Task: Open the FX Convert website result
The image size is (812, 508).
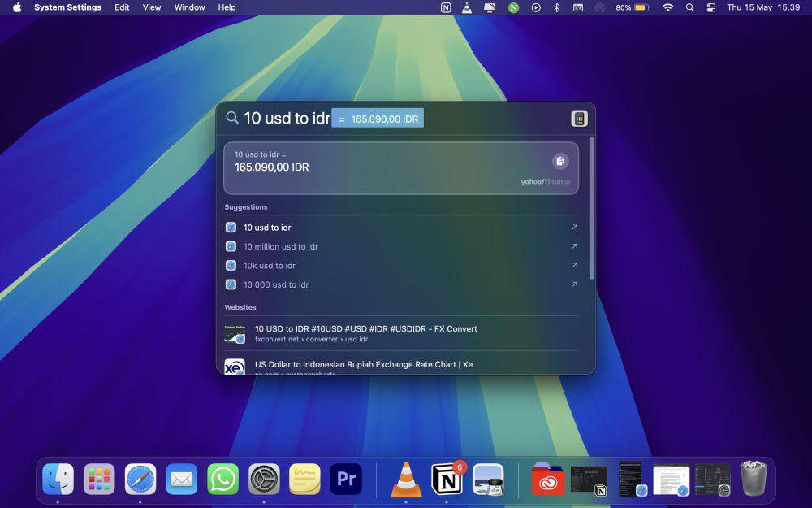Action: 401,333
